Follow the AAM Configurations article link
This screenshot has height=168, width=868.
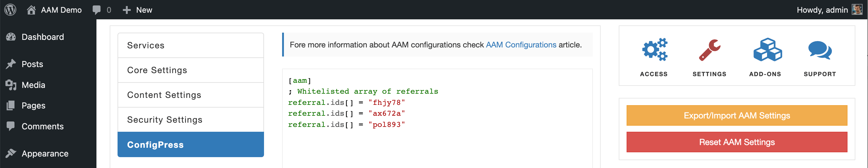[521, 45]
